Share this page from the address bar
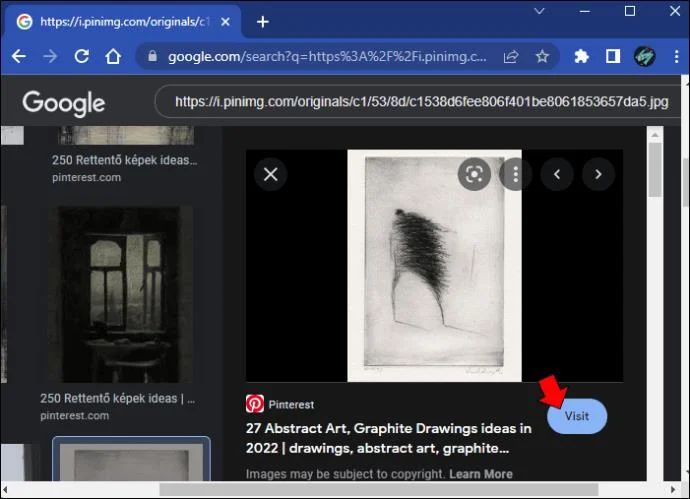Screen dimensions: 690x499 click(511, 56)
